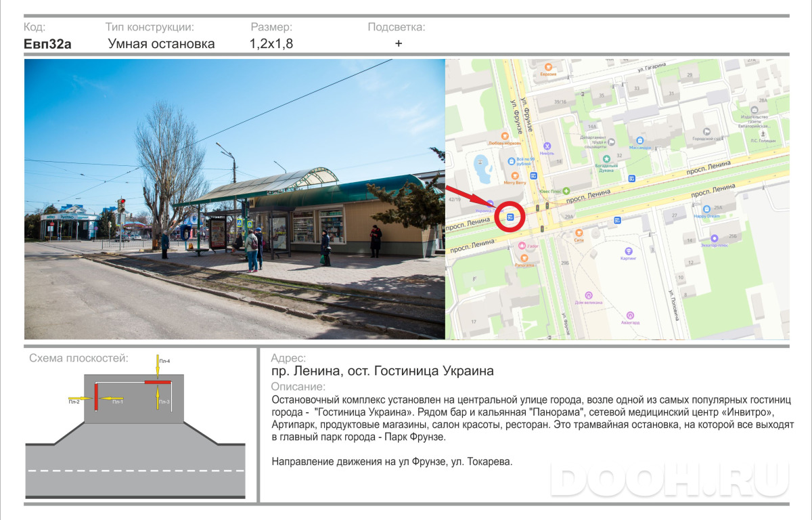Click building number 28А on the map
The height and width of the screenshot is (520, 812).
point(763,100)
